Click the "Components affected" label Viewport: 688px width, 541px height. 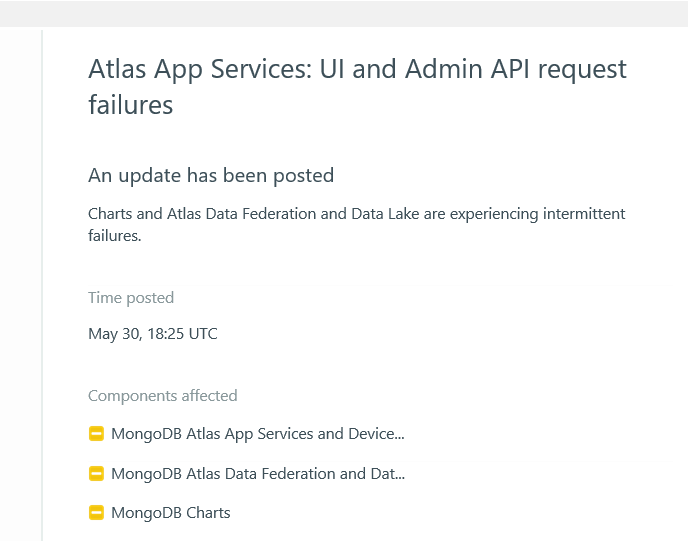point(162,396)
